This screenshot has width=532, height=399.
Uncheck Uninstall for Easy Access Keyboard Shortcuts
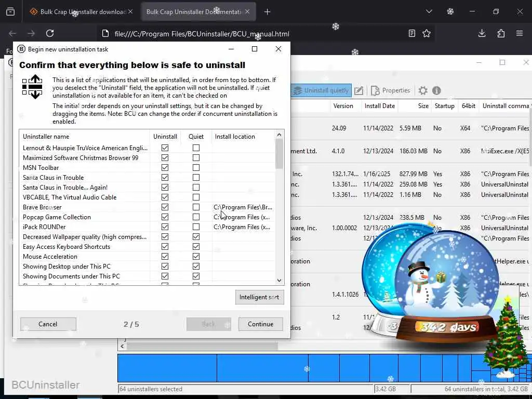[165, 247]
